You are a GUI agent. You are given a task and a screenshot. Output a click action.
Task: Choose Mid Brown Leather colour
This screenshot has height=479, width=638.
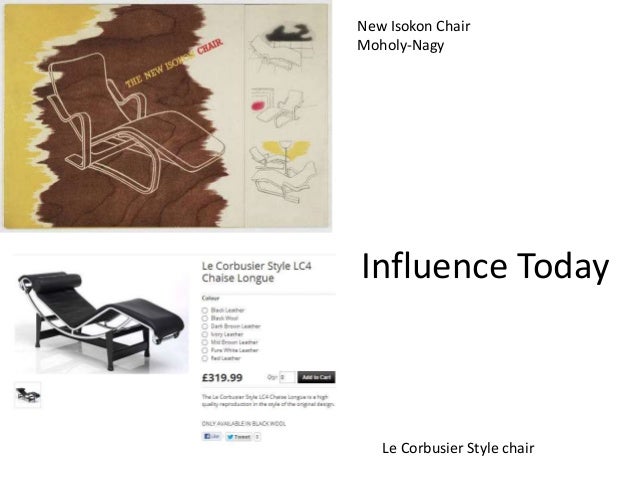(x=205, y=342)
